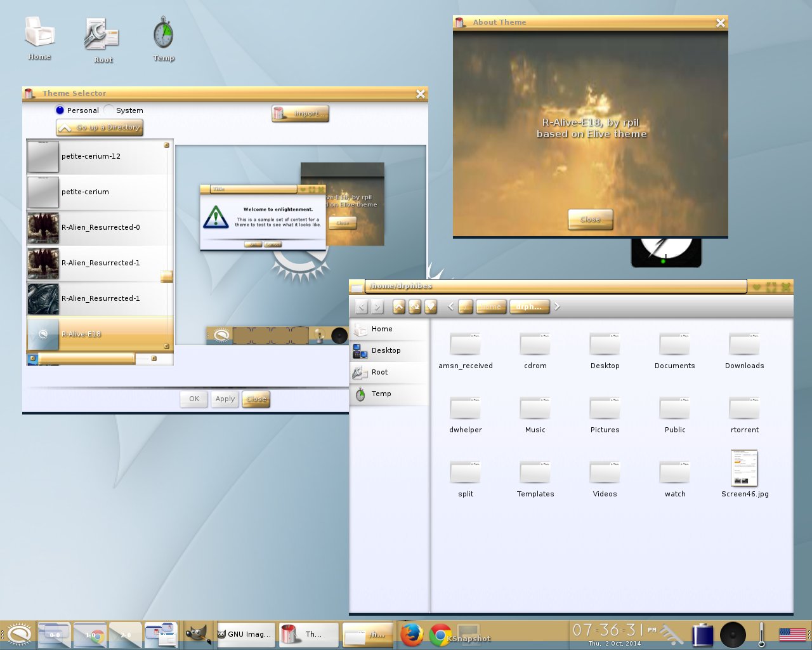Screen dimensions: 812x650
Task: Launch GIMP from the shelf launcher
Action: pos(197,634)
